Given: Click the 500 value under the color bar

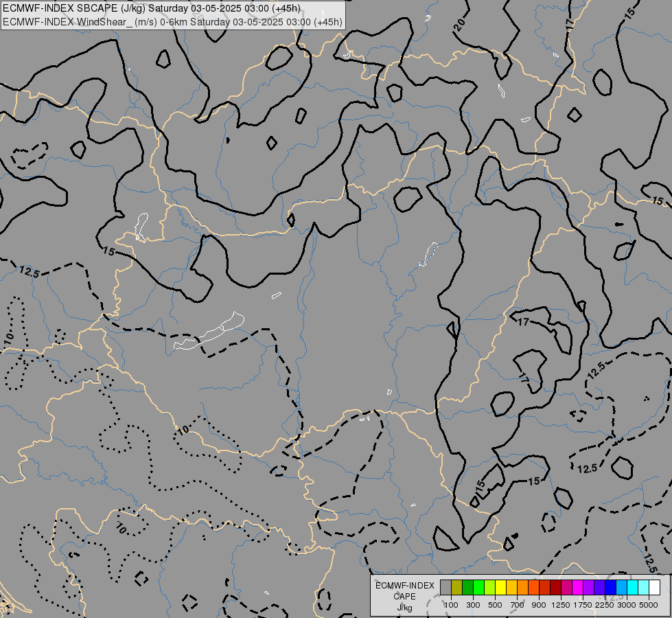Looking at the screenshot, I should pos(495,605).
